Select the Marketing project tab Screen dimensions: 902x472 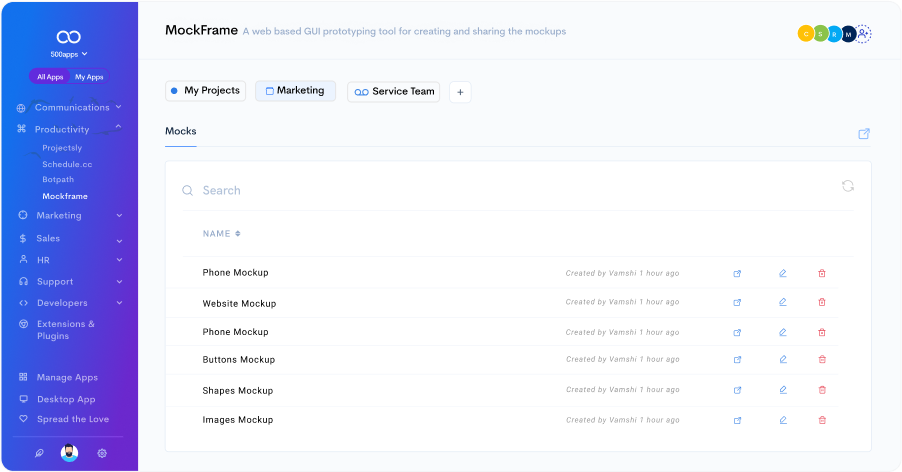click(295, 91)
